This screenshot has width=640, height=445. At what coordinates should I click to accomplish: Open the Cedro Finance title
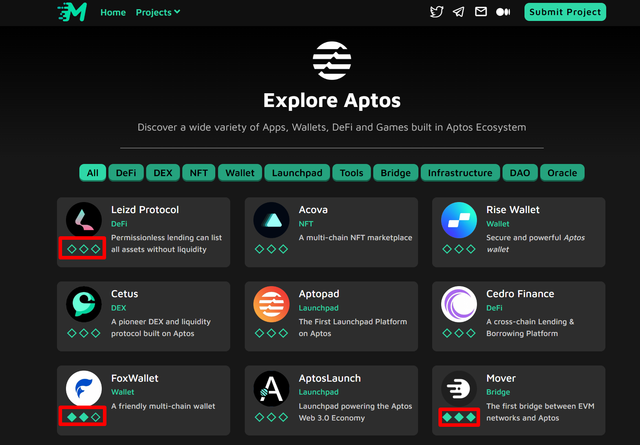coord(520,294)
